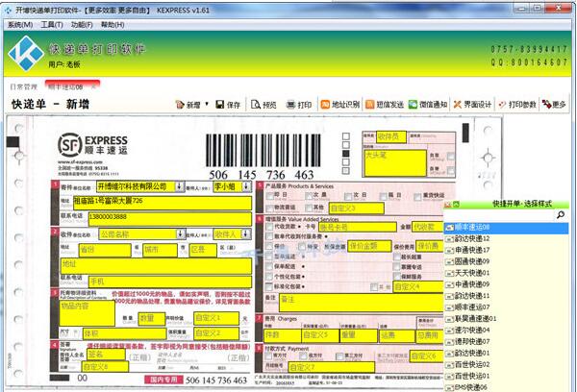Click the sender phone 13800003888 field
Screen dimensions: 577x392
click(170, 219)
